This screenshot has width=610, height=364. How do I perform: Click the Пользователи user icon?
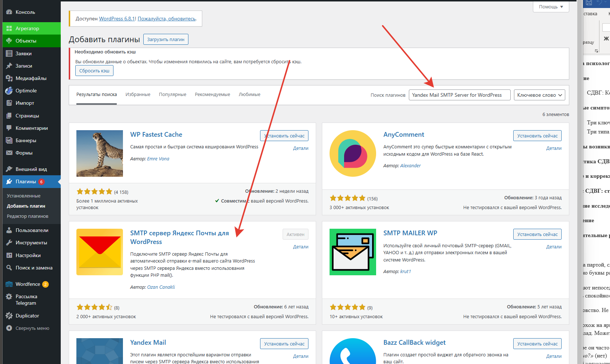click(x=9, y=230)
